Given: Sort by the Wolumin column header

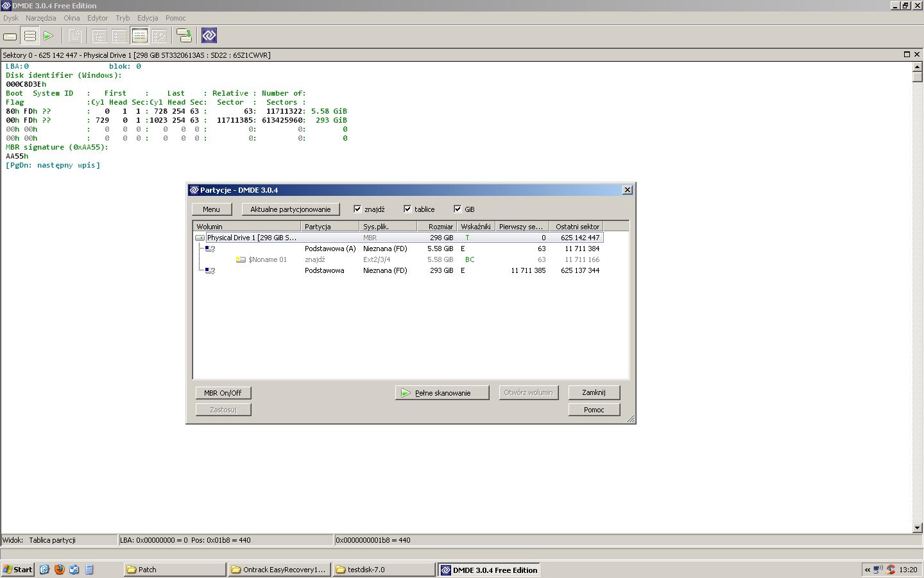Looking at the screenshot, I should [246, 226].
